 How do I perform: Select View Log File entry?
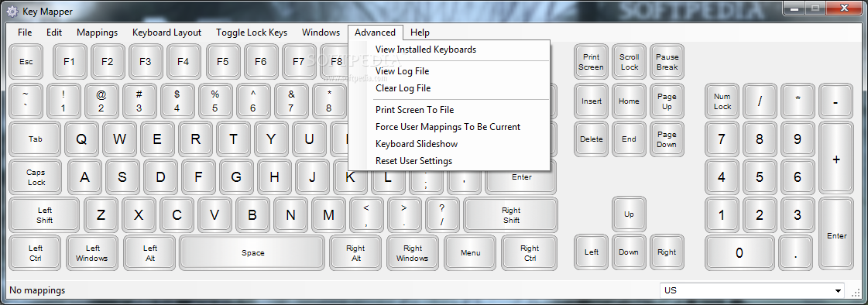pyautogui.click(x=449, y=71)
